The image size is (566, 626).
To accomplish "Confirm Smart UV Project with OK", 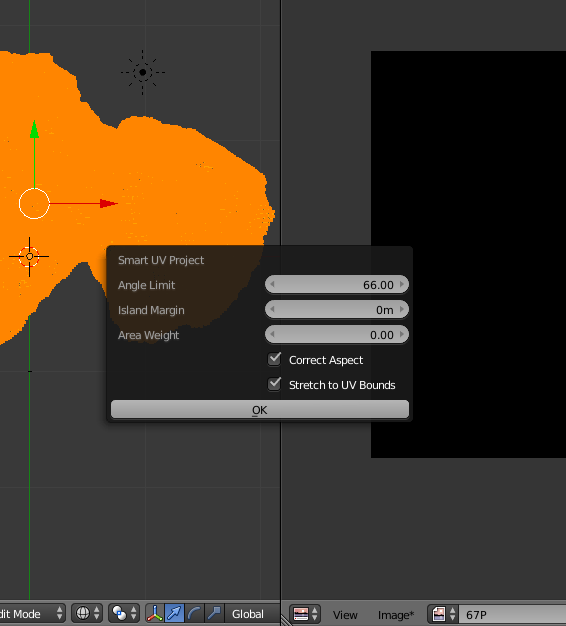I will (x=260, y=410).
